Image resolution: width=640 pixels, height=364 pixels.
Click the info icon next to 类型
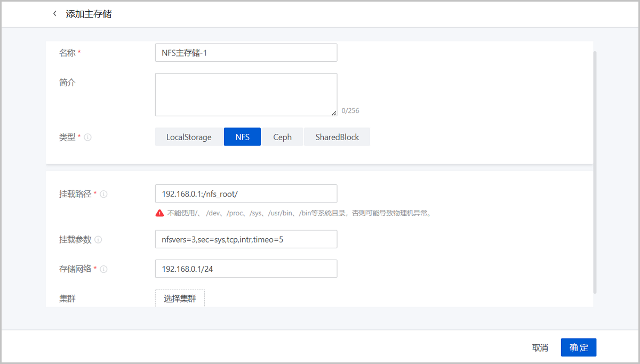88,137
